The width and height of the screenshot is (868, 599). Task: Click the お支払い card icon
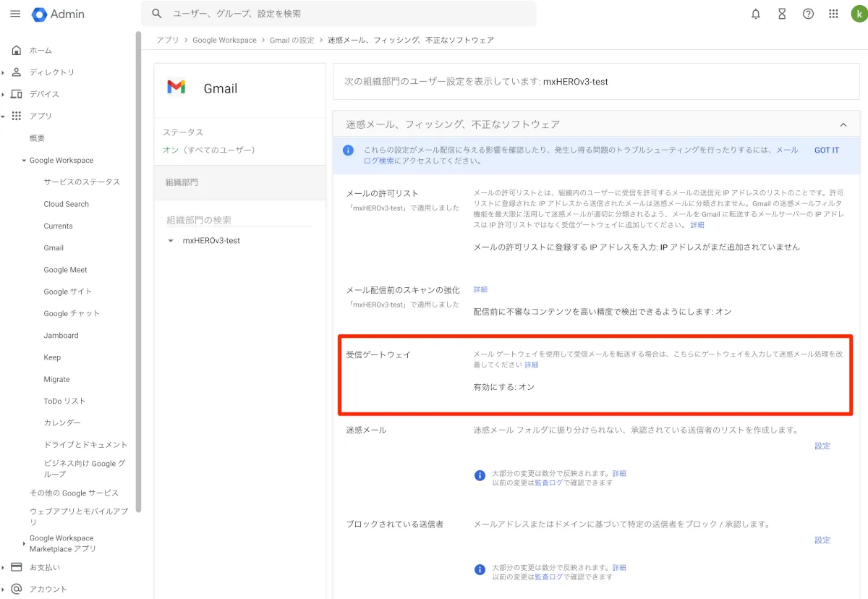coord(17,567)
